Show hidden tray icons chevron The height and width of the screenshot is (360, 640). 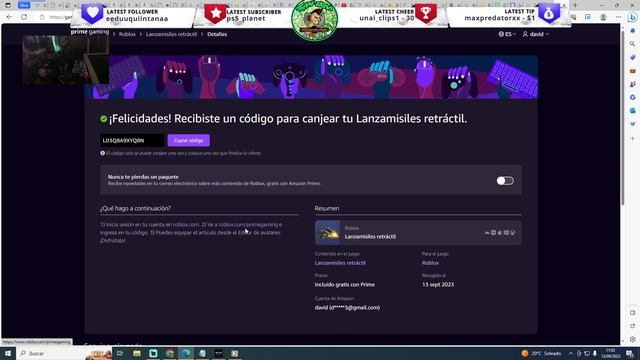point(571,353)
